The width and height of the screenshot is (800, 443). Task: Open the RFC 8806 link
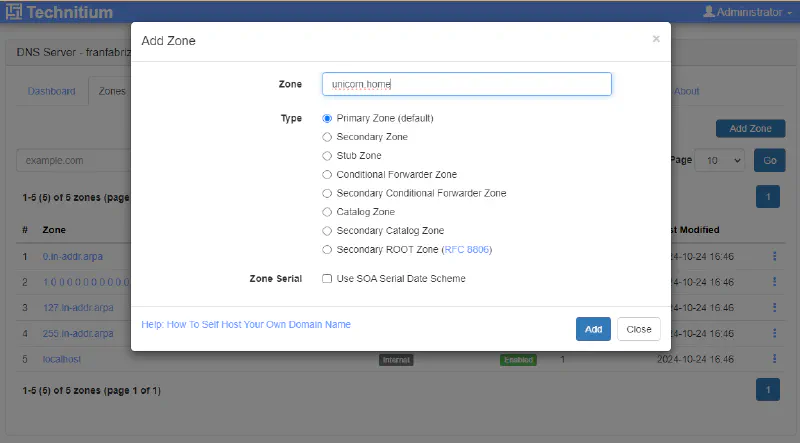466,250
